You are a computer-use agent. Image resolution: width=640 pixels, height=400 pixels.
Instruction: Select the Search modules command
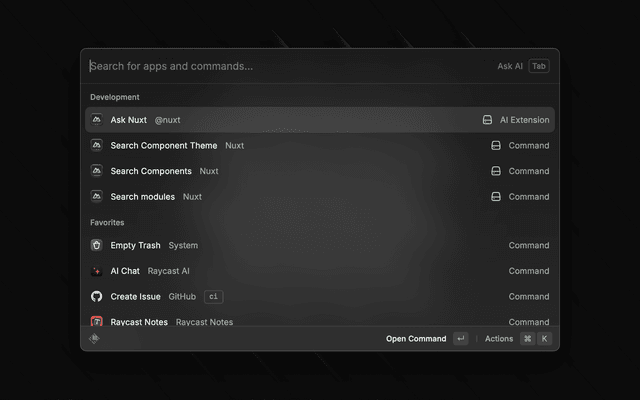coord(320,196)
